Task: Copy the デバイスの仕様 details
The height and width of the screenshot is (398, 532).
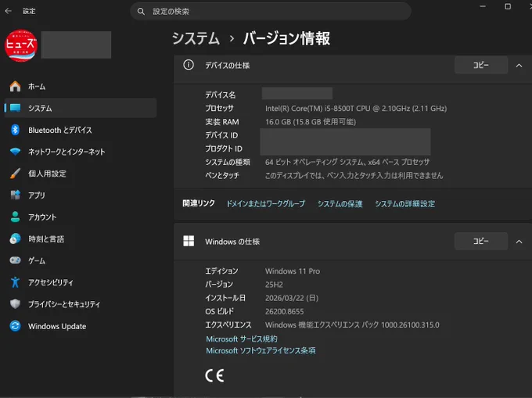Action: tap(481, 65)
